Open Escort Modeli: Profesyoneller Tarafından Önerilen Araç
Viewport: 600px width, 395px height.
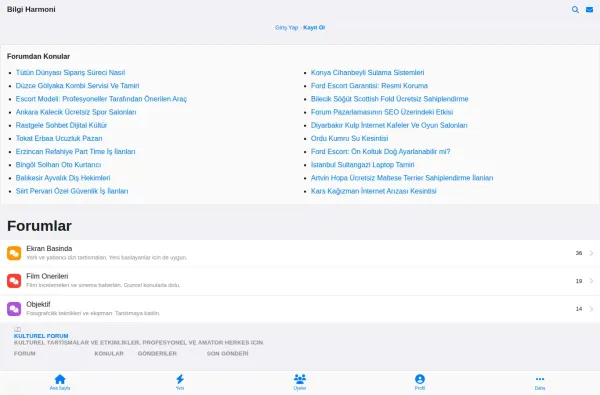101,99
